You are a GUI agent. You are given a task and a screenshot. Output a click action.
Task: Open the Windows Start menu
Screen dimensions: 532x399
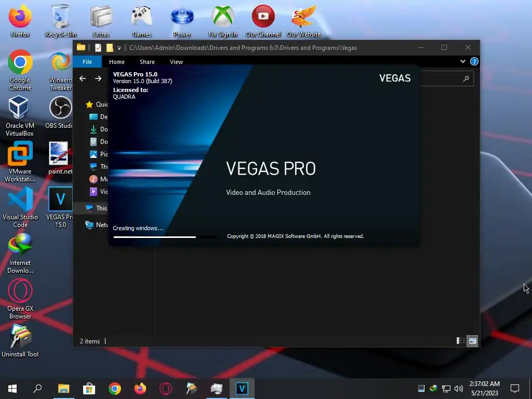[x=12, y=389]
